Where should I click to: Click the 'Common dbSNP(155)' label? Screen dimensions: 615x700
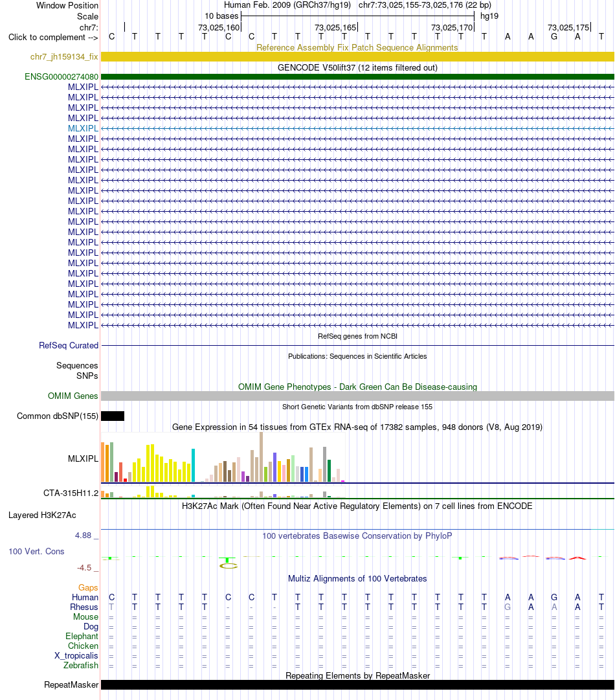(x=57, y=416)
